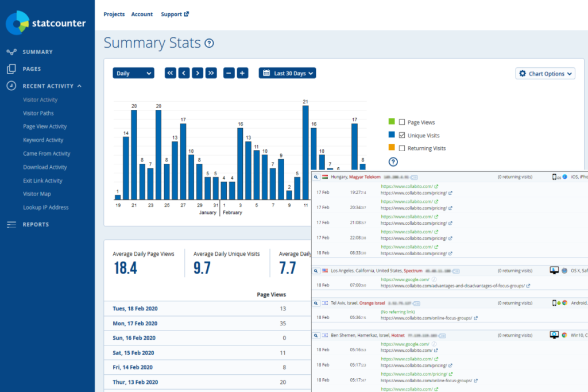Open help icon beside Summary Stats title

[210, 43]
